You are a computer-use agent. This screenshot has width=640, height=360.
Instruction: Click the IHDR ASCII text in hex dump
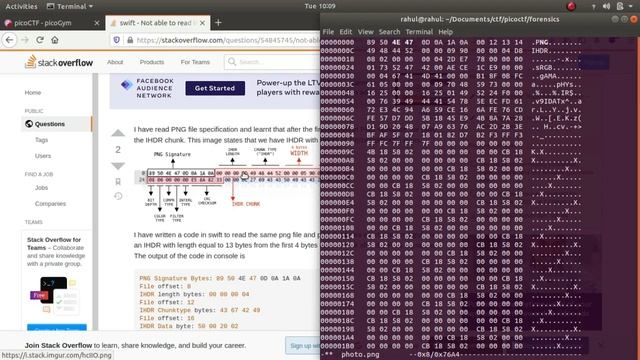[x=540, y=51]
